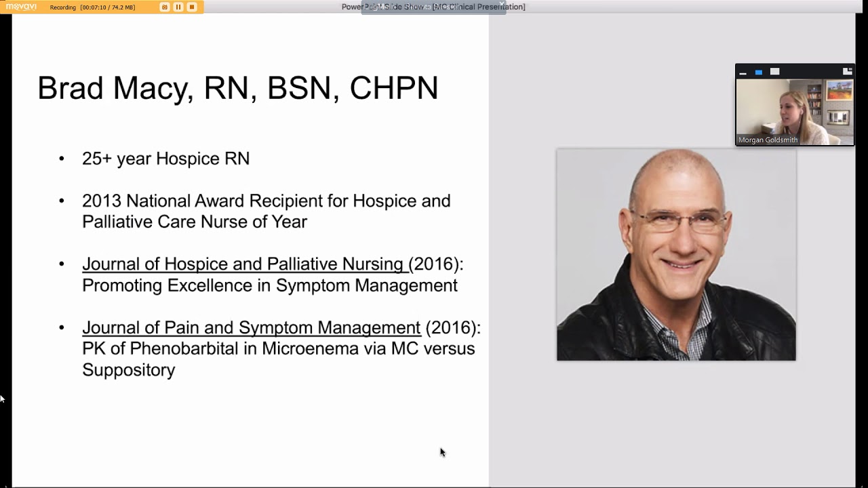Click the slide title Brad Macy, RN, BSN, CHPN

238,89
